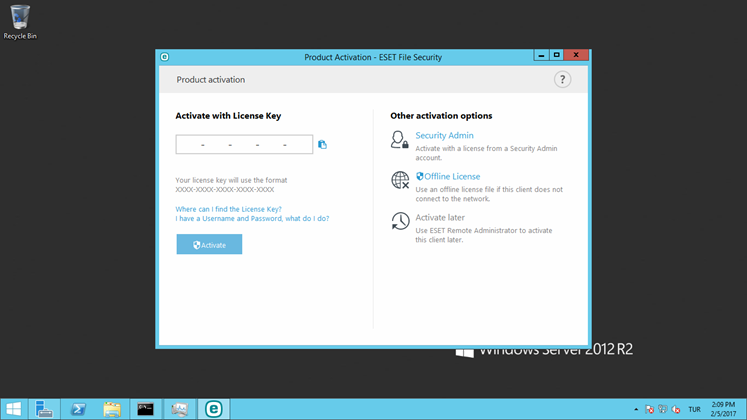Click the Activate later clock icon
The image size is (747, 420).
click(x=400, y=221)
